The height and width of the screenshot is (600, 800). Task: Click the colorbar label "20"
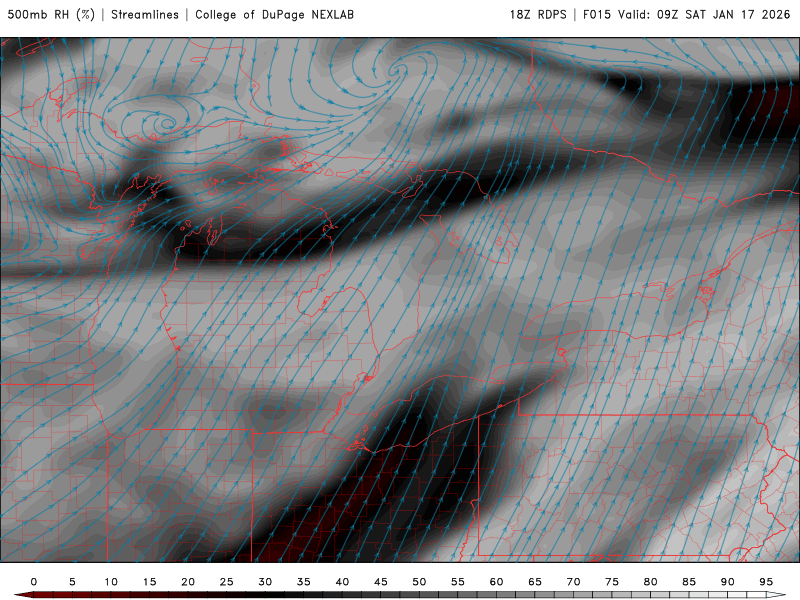188,582
